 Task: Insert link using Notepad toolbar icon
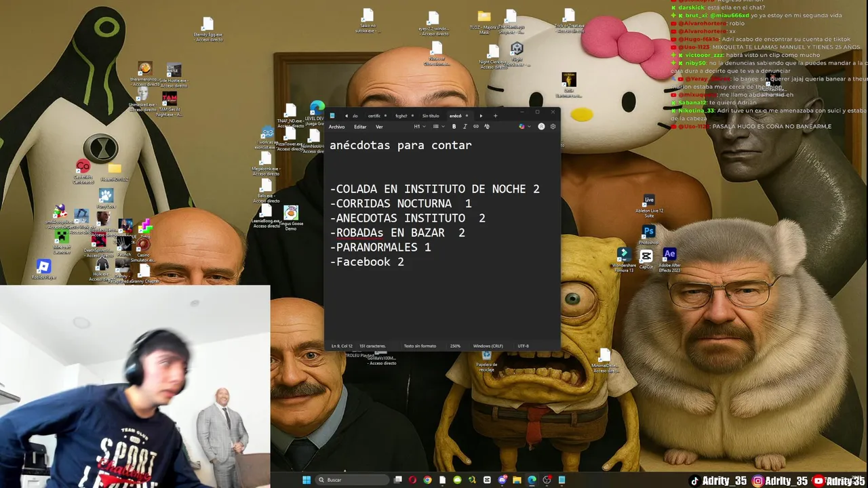[x=476, y=127]
